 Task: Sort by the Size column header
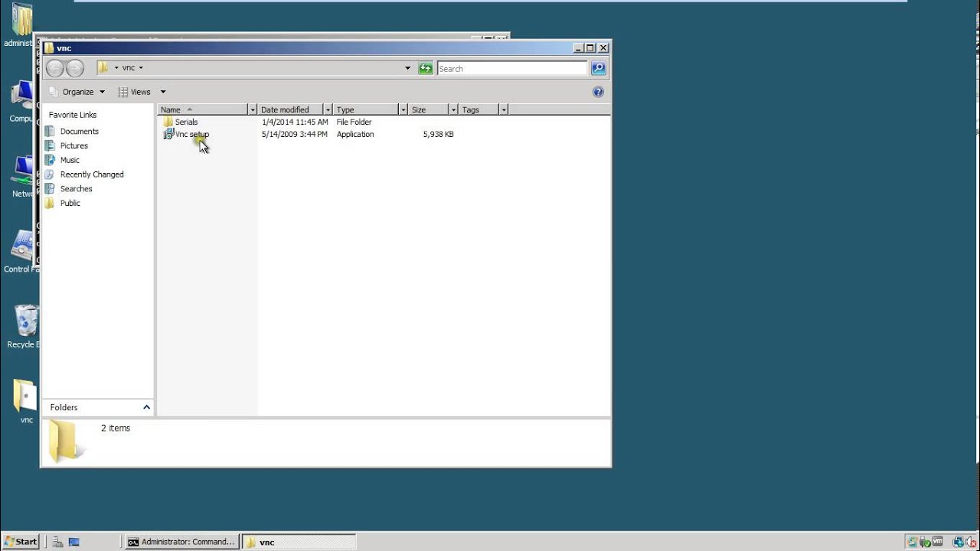pyautogui.click(x=428, y=109)
